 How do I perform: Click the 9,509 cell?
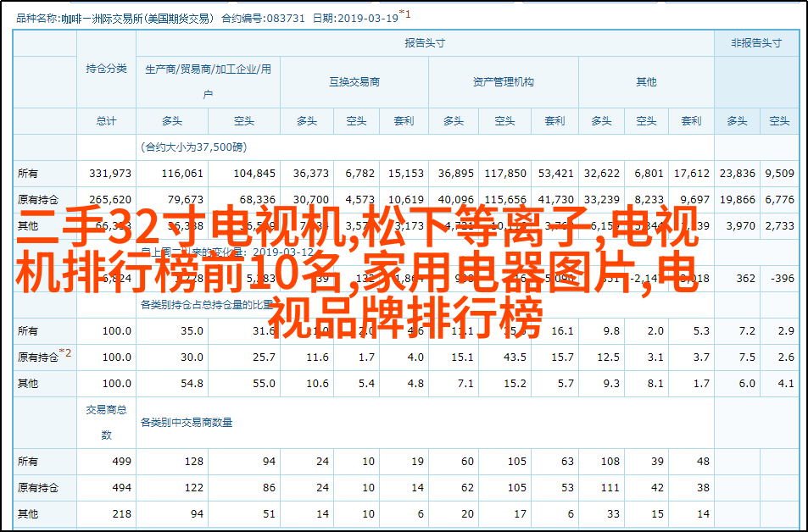click(780, 174)
